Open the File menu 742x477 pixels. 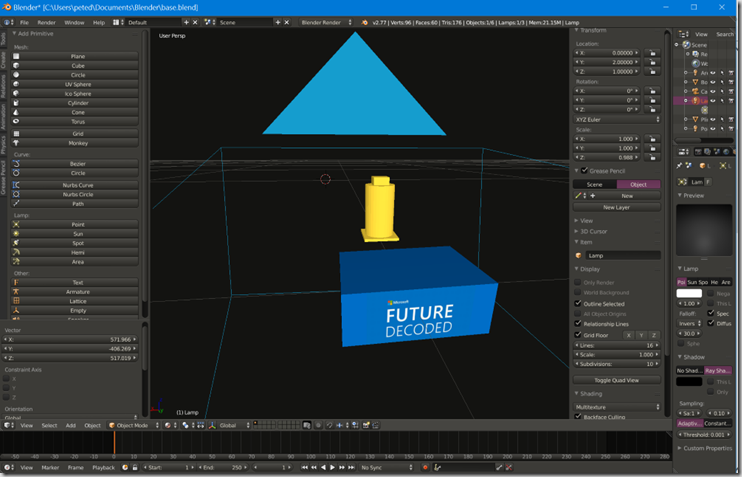click(24, 22)
